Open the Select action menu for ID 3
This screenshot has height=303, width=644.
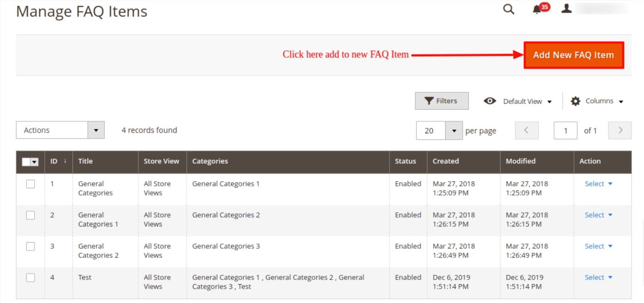coord(598,246)
